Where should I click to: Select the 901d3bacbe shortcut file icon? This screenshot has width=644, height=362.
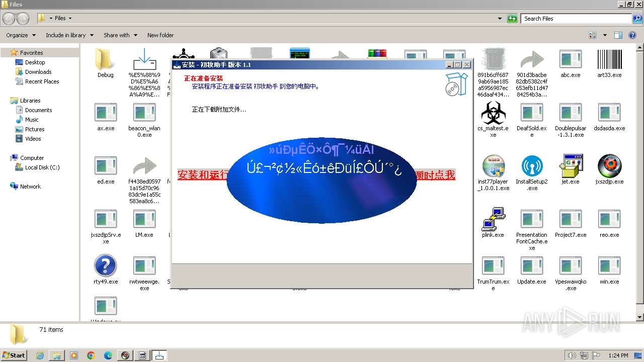click(532, 59)
